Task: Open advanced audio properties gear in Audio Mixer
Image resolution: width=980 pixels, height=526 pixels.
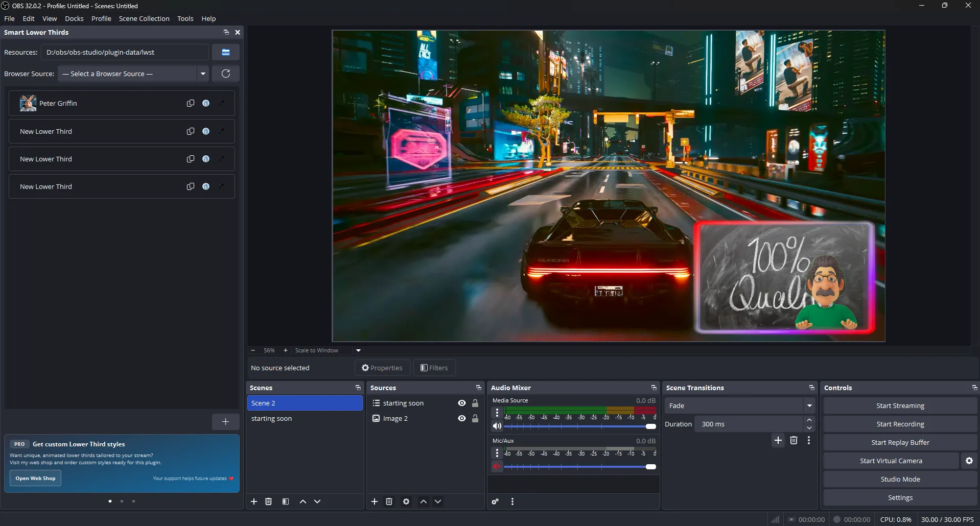Action: tap(494, 501)
